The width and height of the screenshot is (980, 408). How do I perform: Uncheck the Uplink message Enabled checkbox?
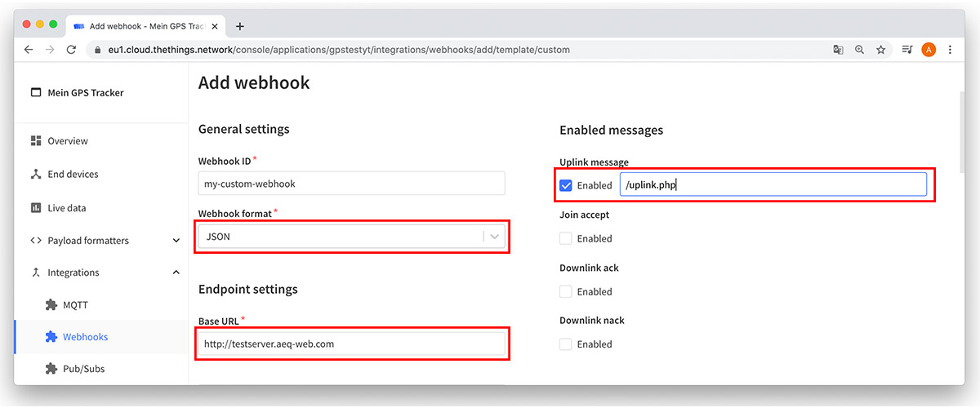coord(566,185)
